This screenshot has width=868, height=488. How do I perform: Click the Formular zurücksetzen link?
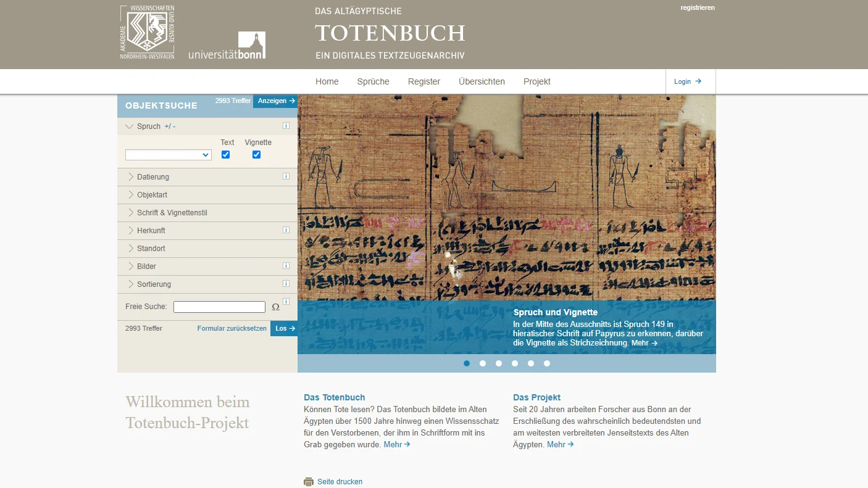click(232, 329)
